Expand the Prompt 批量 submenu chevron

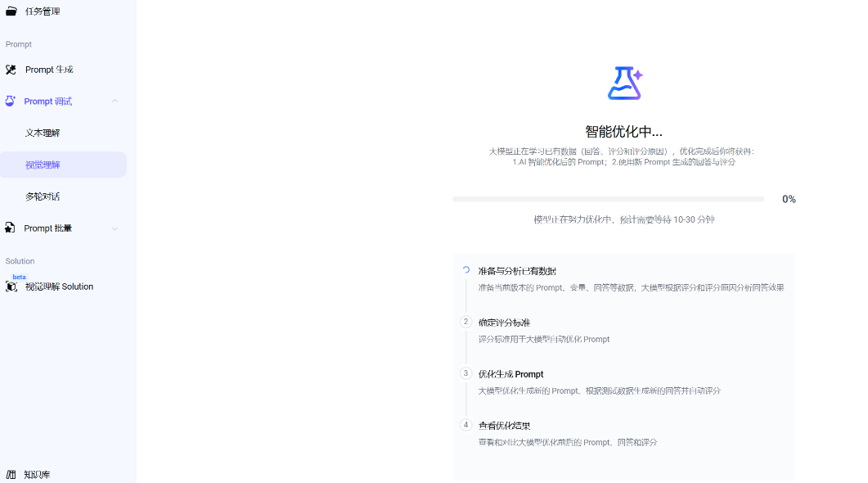(115, 228)
